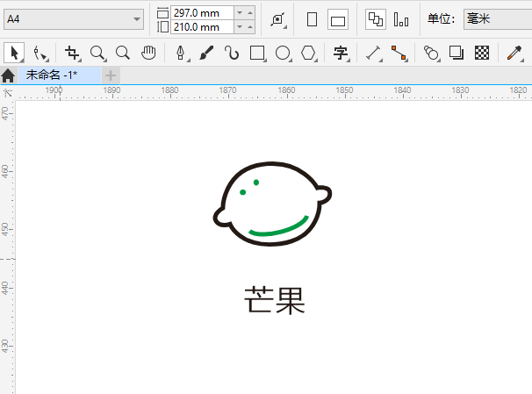Select the Pan hand tool
Image resolution: width=532 pixels, height=394 pixels.
(148, 53)
